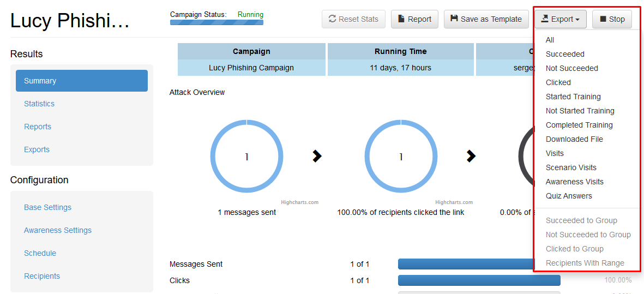This screenshot has height=294, width=644.
Task: Click the Configuration section heading
Action: [39, 180]
